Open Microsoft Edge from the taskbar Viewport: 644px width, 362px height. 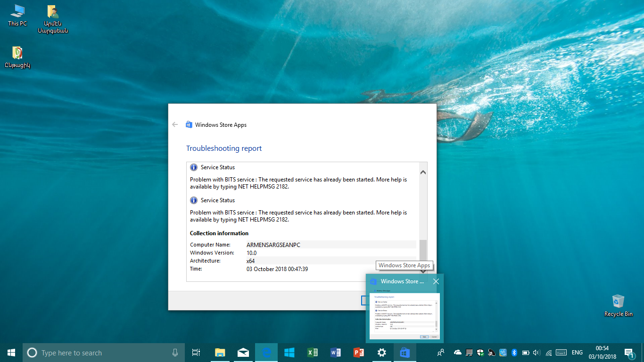tap(266, 353)
